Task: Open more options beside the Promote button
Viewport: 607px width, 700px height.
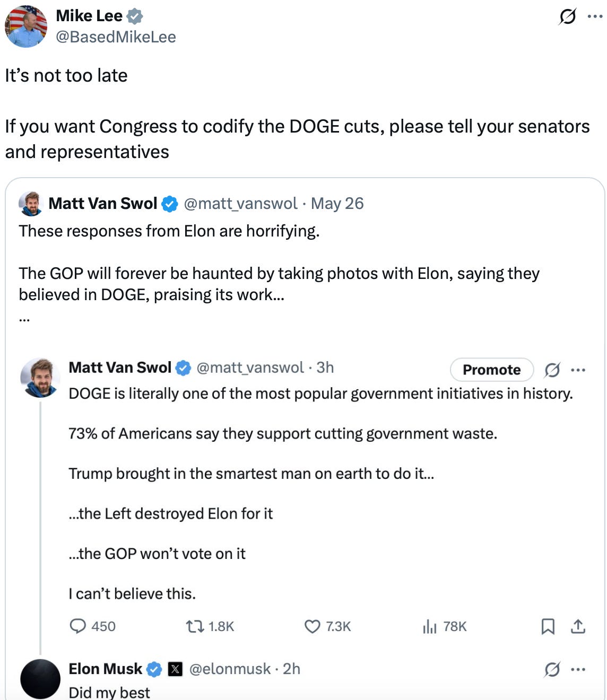Action: coord(578,370)
